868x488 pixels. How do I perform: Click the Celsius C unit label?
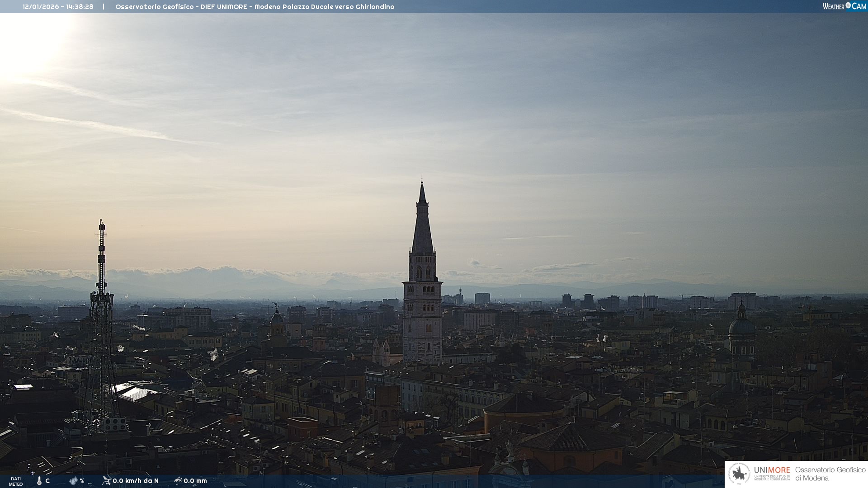click(47, 481)
